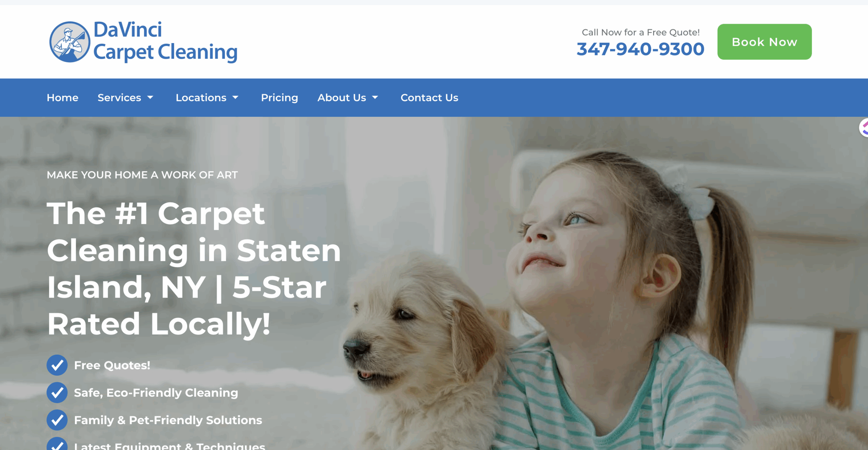Click the DaVinci circular carpet cleaner logo

70,42
